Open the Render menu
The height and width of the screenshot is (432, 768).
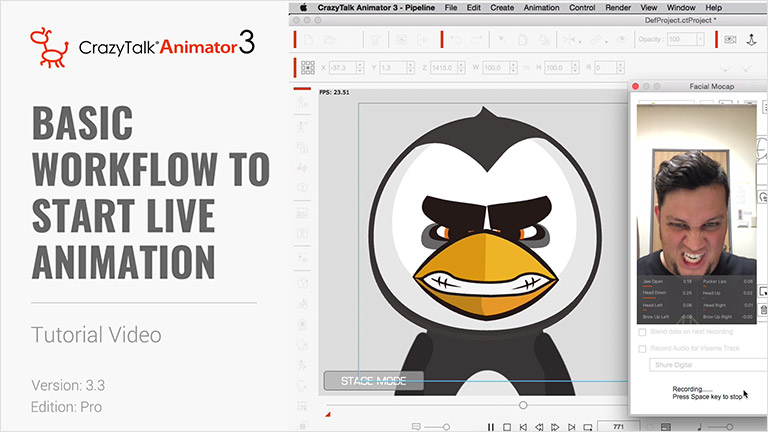(x=618, y=8)
